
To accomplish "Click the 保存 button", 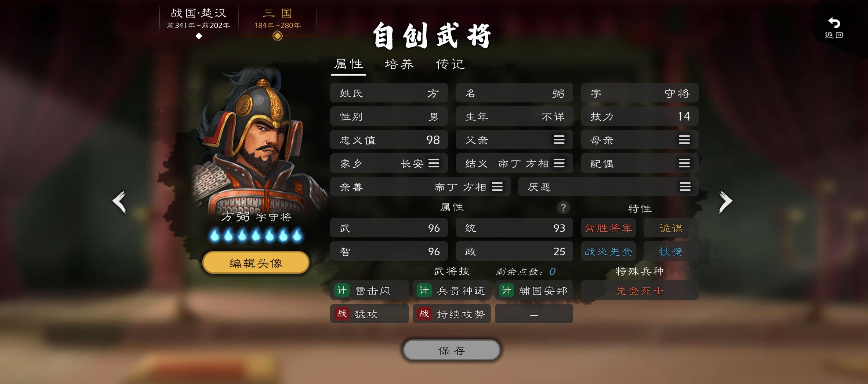I will point(451,350).
